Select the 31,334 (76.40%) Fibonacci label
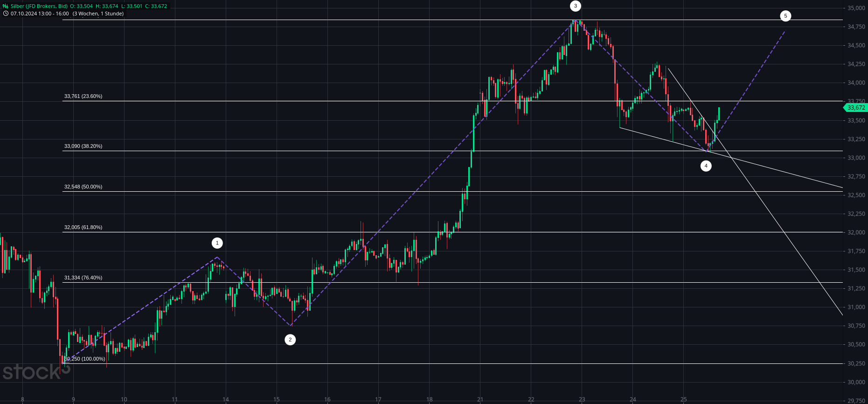 click(x=83, y=278)
